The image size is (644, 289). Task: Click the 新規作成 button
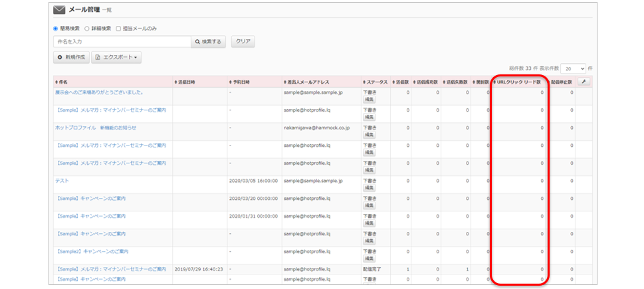point(72,58)
